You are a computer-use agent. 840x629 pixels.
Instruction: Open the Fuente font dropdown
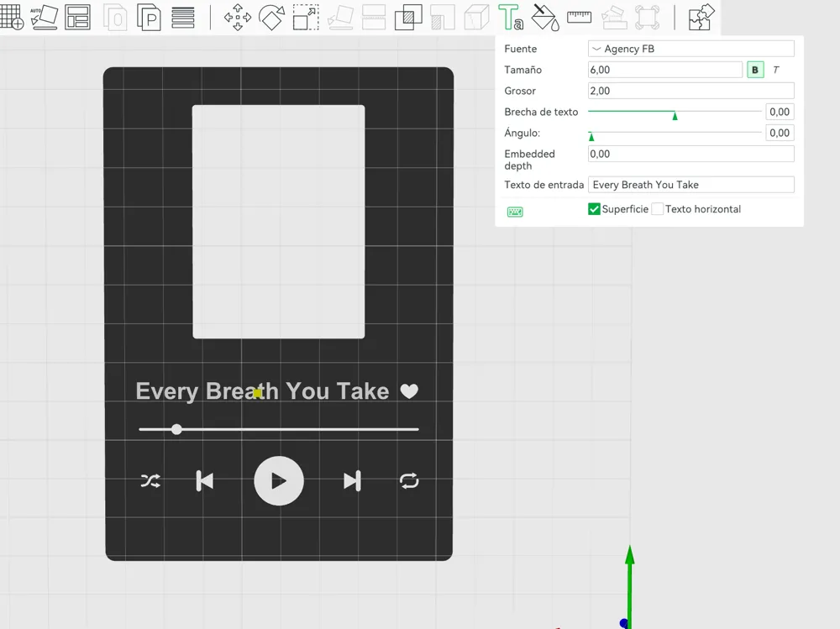[x=691, y=49]
